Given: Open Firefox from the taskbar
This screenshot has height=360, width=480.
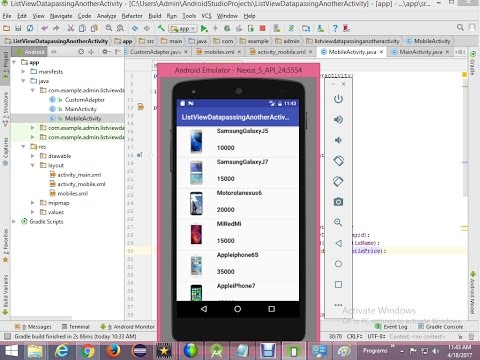Looking at the screenshot, I should click(x=113, y=351).
